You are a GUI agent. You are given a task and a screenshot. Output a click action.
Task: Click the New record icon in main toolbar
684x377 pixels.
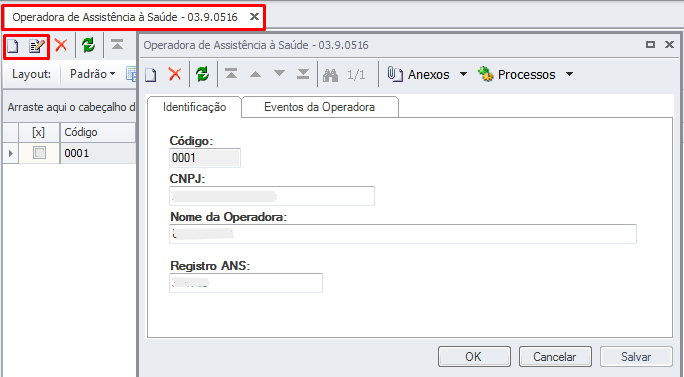click(x=13, y=46)
